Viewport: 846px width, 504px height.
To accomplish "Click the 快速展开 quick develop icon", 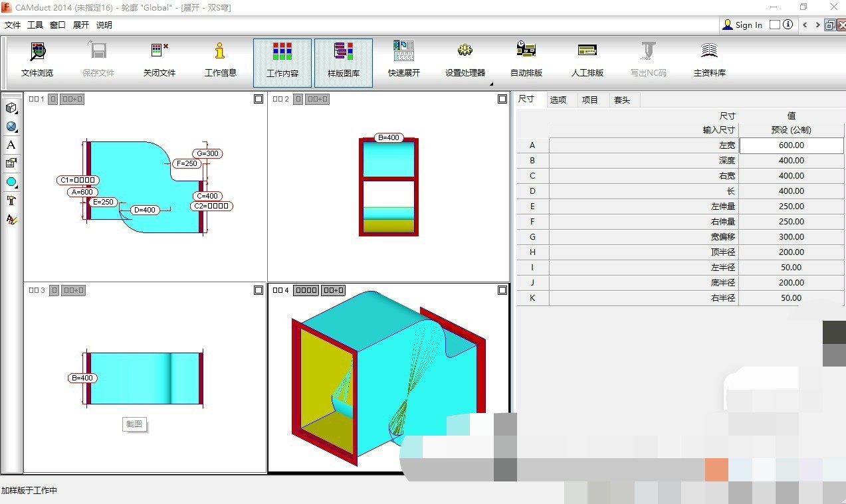I will (404, 52).
